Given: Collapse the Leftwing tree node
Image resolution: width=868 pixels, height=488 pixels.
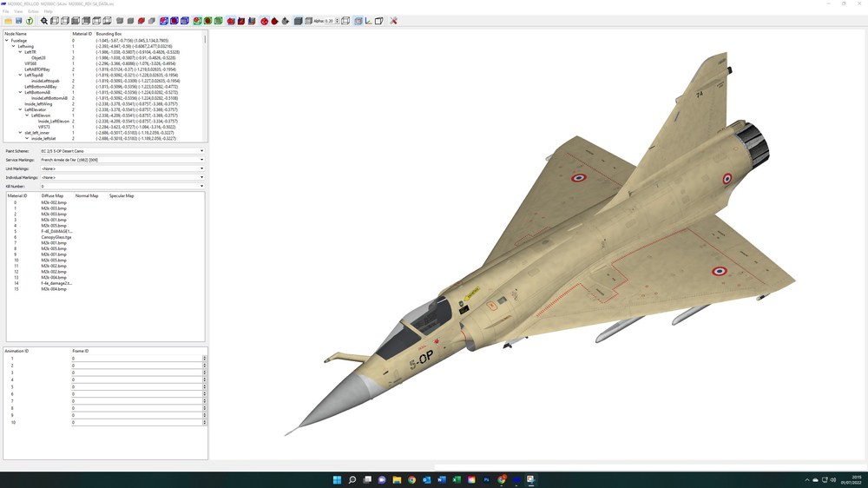Looking at the screenshot, I should tap(14, 47).
